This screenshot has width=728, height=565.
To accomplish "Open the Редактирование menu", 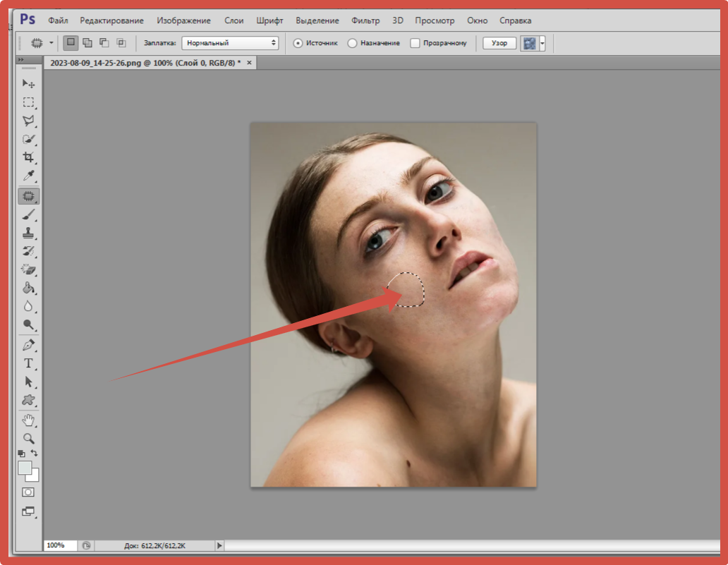I will [111, 20].
